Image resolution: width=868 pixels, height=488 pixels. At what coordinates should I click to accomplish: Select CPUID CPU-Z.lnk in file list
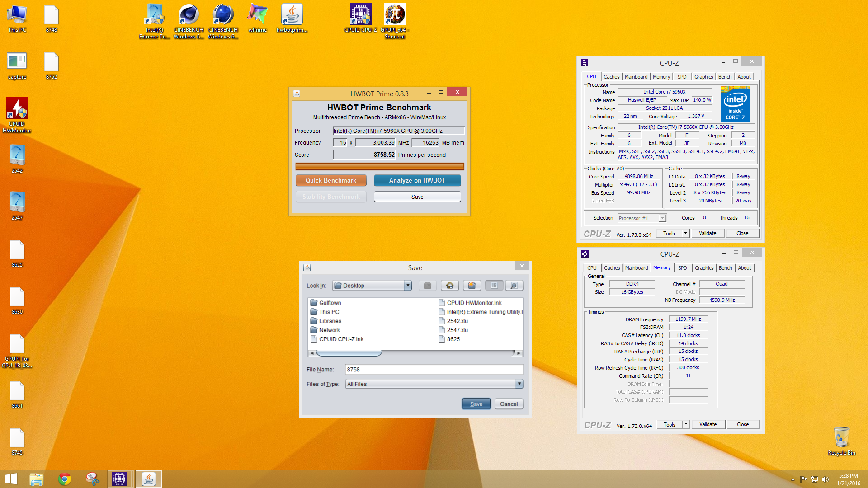tap(337, 339)
